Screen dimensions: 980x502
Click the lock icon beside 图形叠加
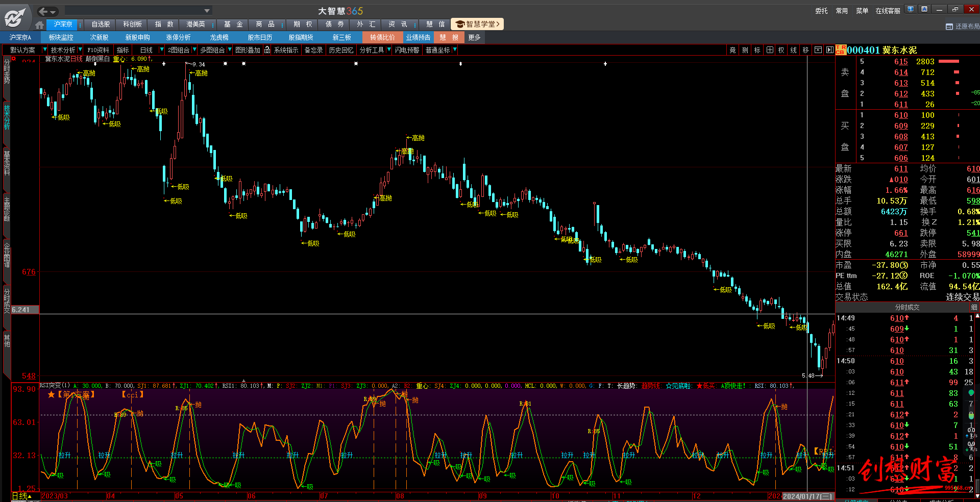(267, 50)
